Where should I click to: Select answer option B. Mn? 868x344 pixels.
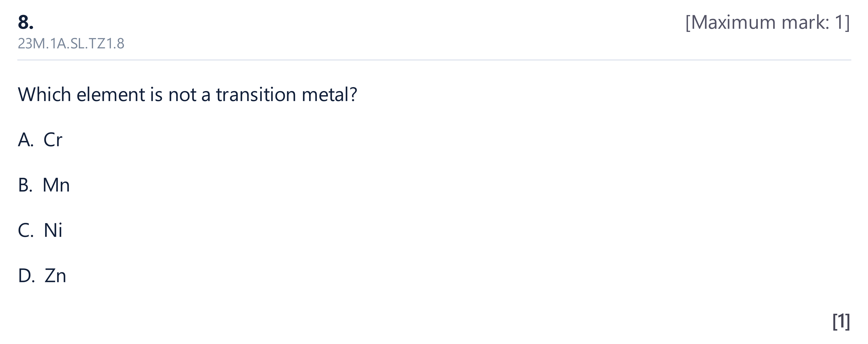point(44,185)
